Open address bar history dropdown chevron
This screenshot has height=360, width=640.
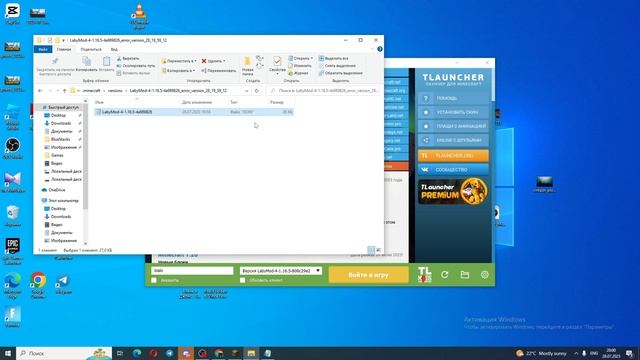(x=247, y=91)
